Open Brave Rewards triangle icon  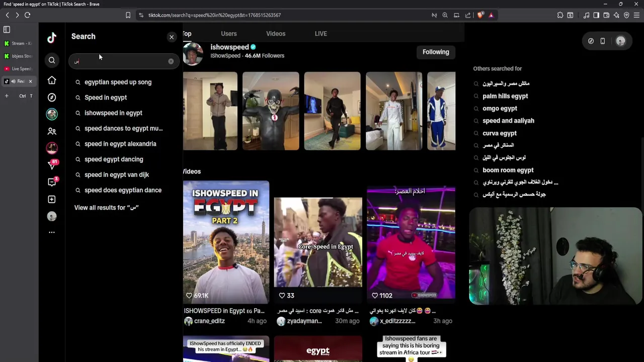point(491,15)
